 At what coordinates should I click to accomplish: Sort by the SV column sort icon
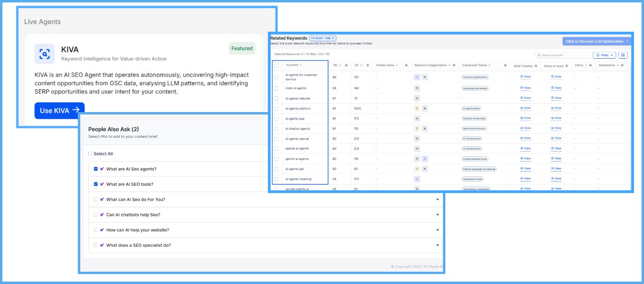361,65
